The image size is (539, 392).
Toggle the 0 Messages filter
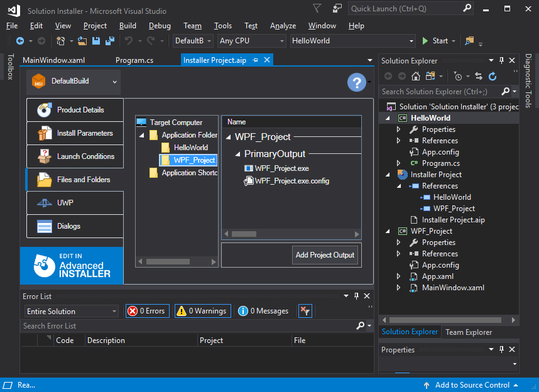click(263, 311)
